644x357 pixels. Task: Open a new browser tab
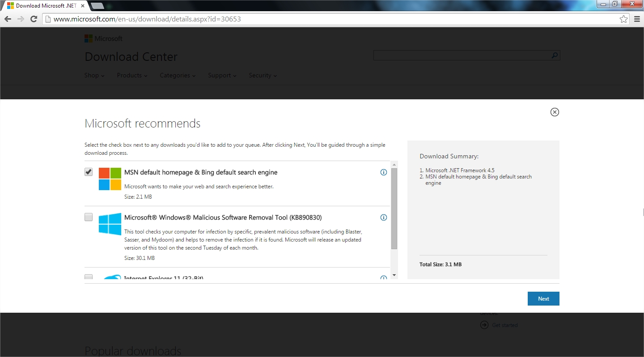(x=97, y=6)
